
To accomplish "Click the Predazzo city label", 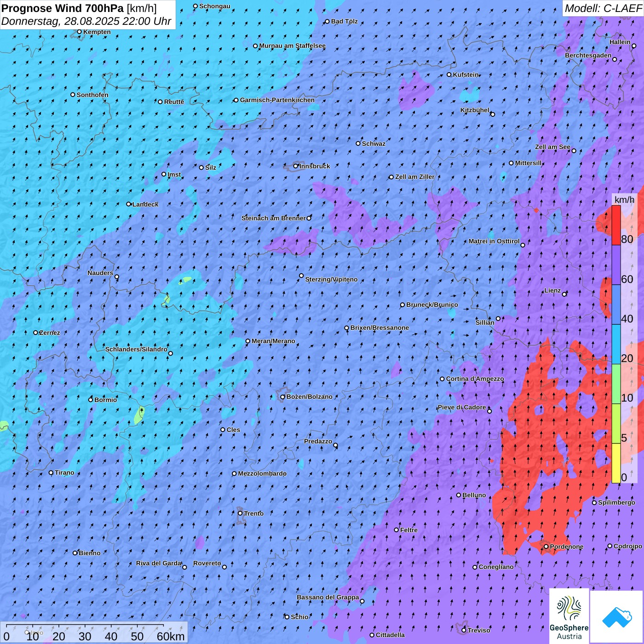I will click(318, 441).
